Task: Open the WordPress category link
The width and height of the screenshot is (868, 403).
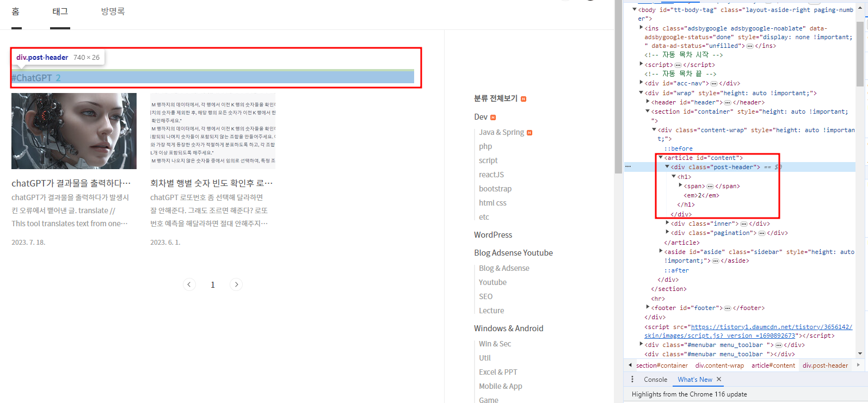Action: (x=493, y=235)
